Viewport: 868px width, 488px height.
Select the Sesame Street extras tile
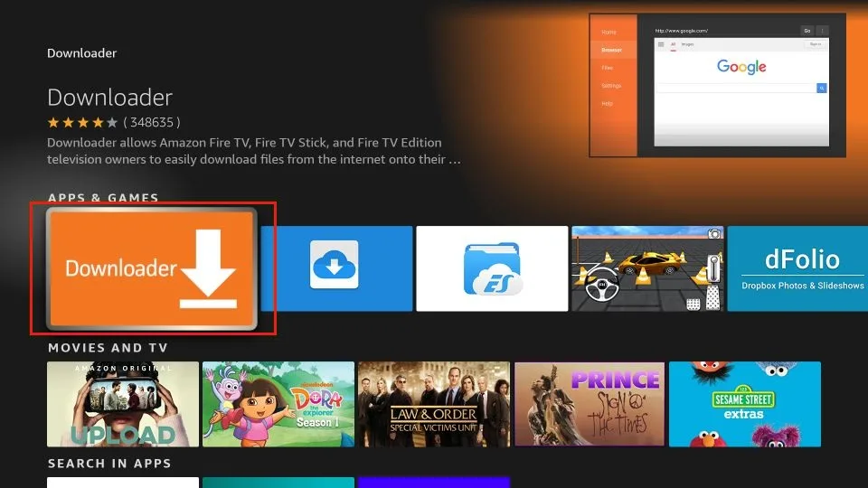pos(745,404)
